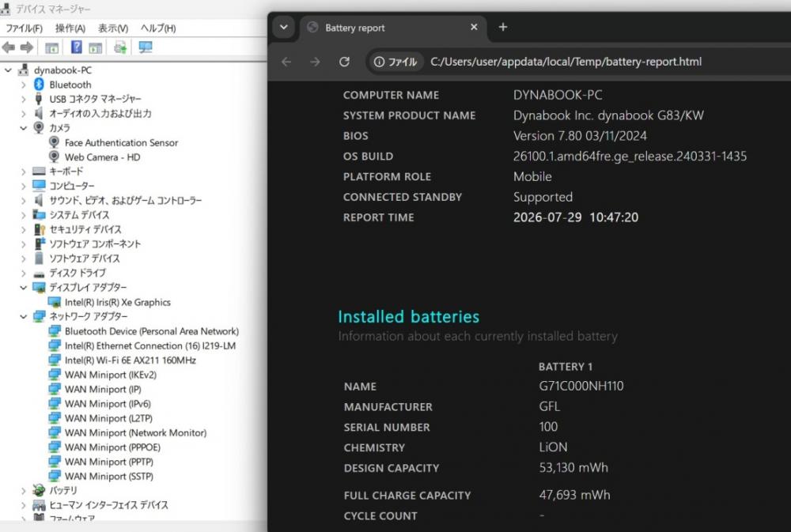The height and width of the screenshot is (532, 791).
Task: Expand the セキュリティ デバイス category
Action: click(x=23, y=229)
